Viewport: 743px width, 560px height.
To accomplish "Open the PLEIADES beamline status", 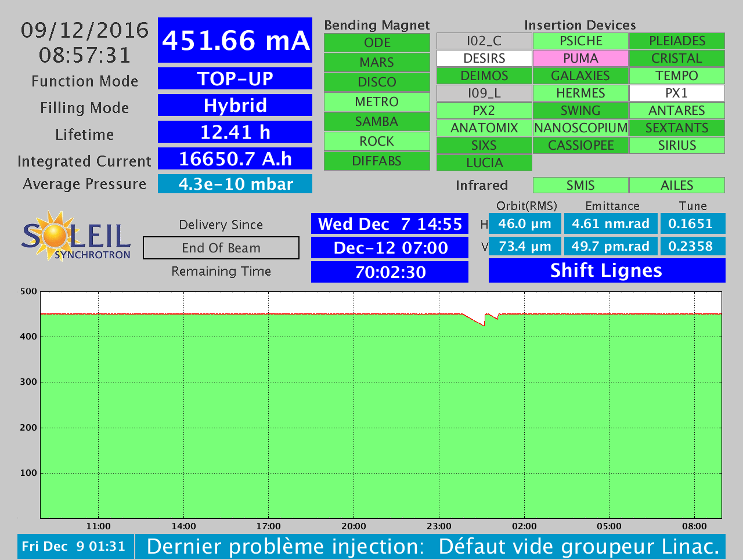I will click(677, 41).
